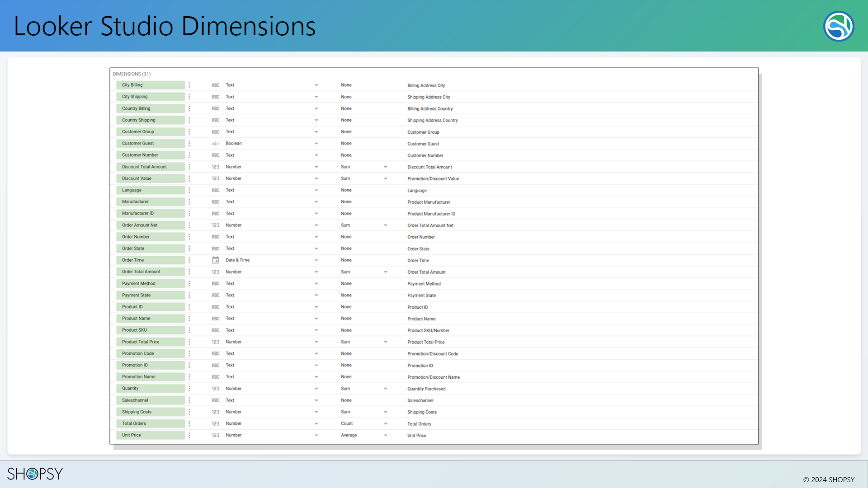868x488 pixels.
Task: Select the Order State dimension field
Action: [151, 249]
